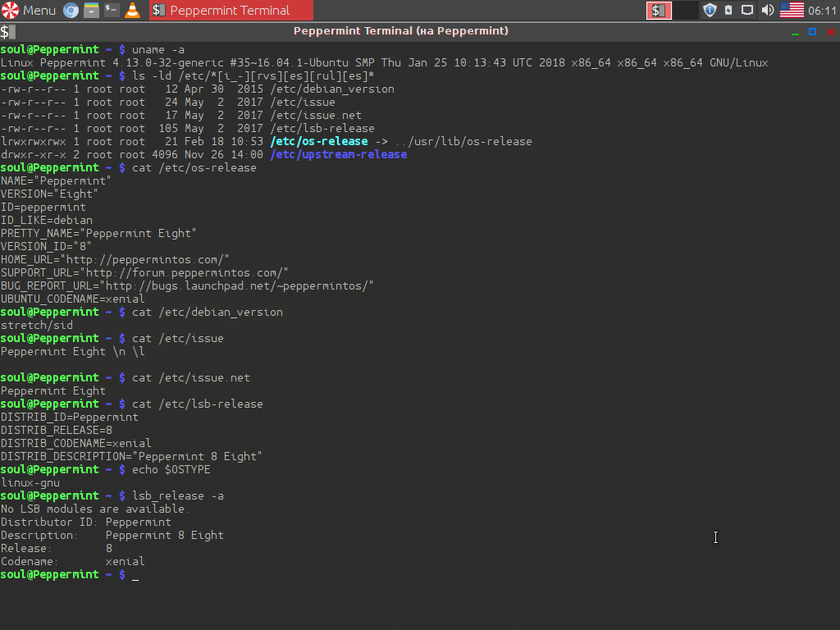Screen dimensions: 840x630
Task: Click /etc/issue.net entry in the ls listing
Action: tap(316, 115)
